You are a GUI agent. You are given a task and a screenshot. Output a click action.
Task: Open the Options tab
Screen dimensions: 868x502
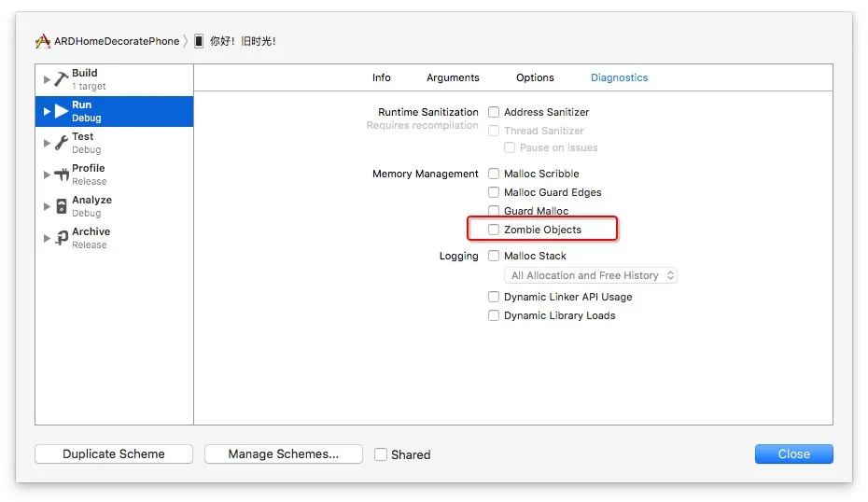click(x=535, y=77)
